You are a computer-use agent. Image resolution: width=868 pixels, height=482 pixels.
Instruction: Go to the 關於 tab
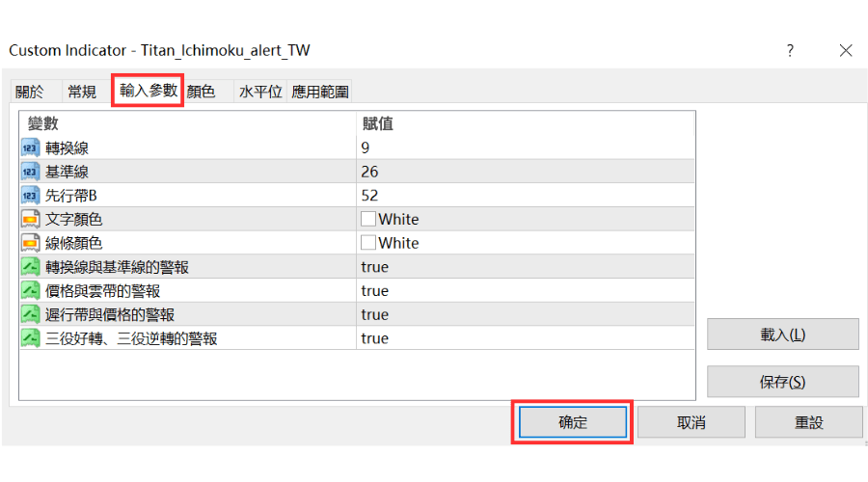[x=30, y=92]
